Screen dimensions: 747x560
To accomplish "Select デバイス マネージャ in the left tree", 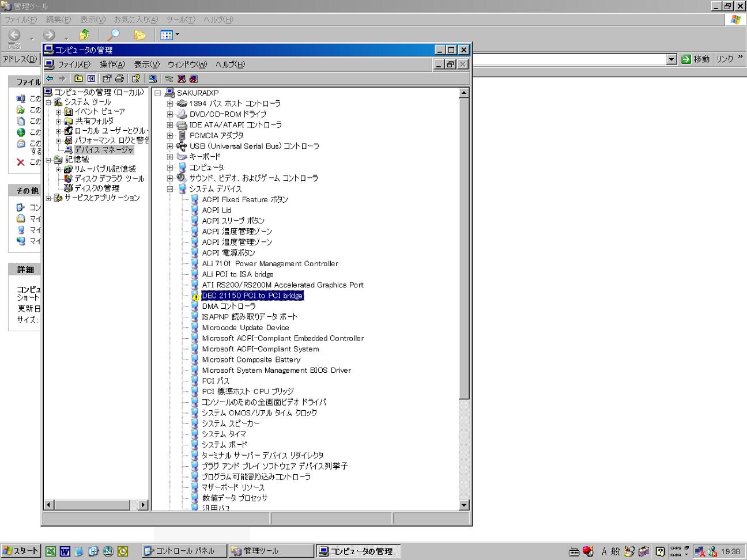I will click(x=103, y=150).
